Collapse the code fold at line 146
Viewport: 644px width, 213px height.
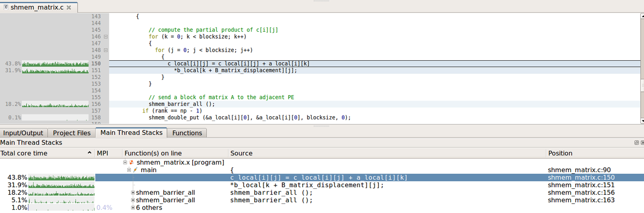[106, 37]
